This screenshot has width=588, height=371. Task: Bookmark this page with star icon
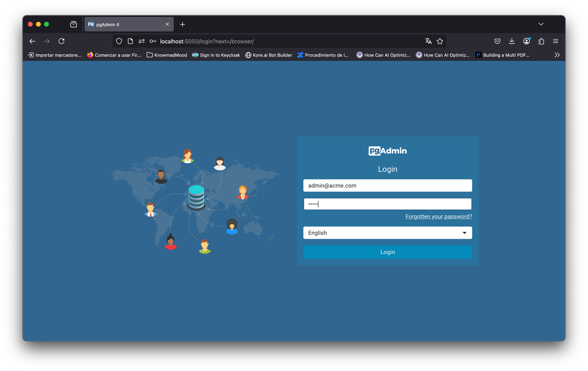(x=440, y=41)
